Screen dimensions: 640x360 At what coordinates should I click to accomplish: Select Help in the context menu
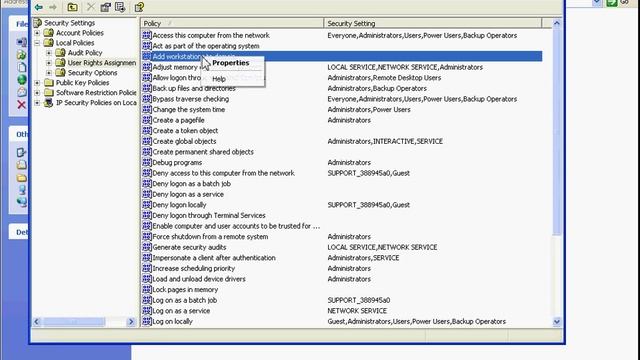coord(219,79)
